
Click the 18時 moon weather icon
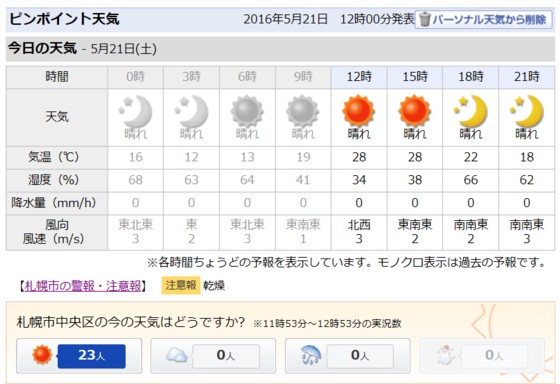[470, 111]
